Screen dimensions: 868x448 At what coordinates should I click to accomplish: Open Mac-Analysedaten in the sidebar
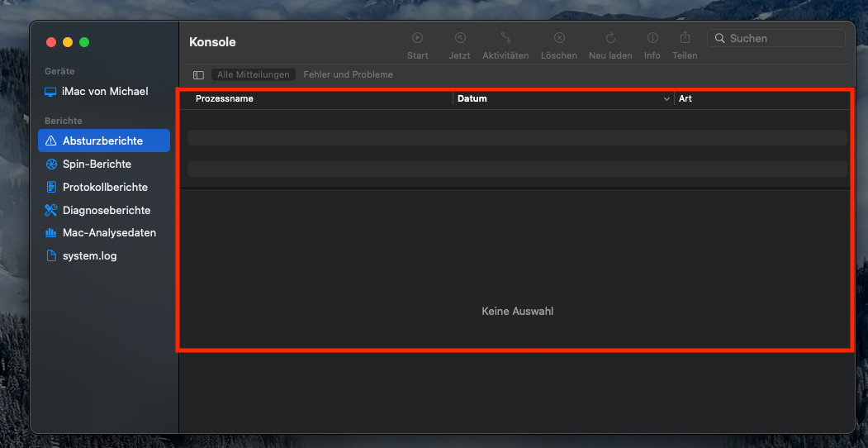pyautogui.click(x=109, y=233)
